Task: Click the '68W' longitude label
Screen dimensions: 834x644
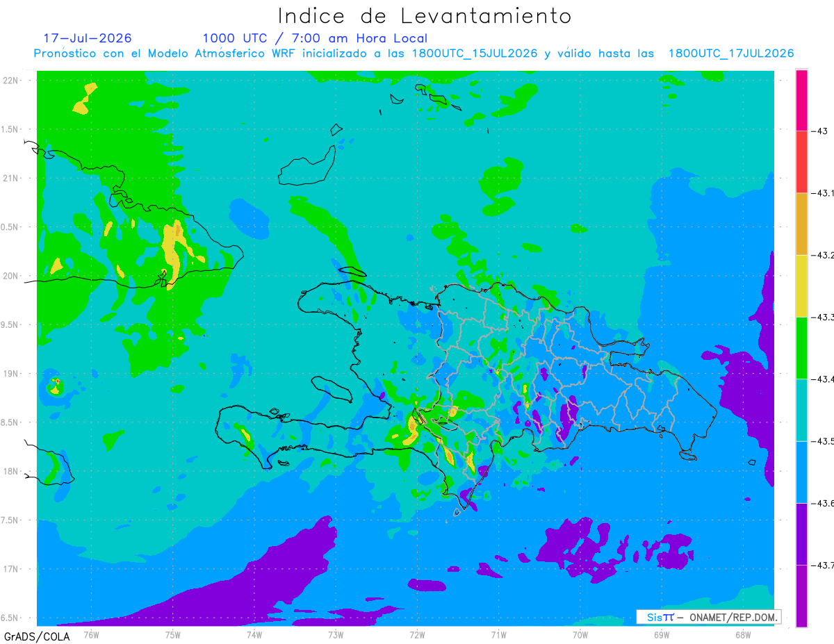Action: (x=743, y=634)
